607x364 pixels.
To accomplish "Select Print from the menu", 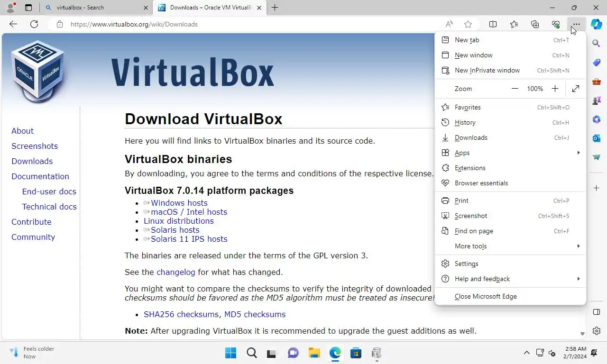I will tap(510, 200).
